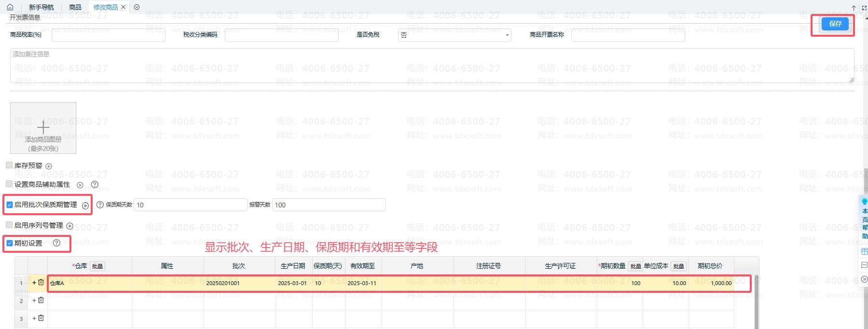Click 批量 button next to 期初数量 header
This screenshot has height=329, width=868.
635,266
